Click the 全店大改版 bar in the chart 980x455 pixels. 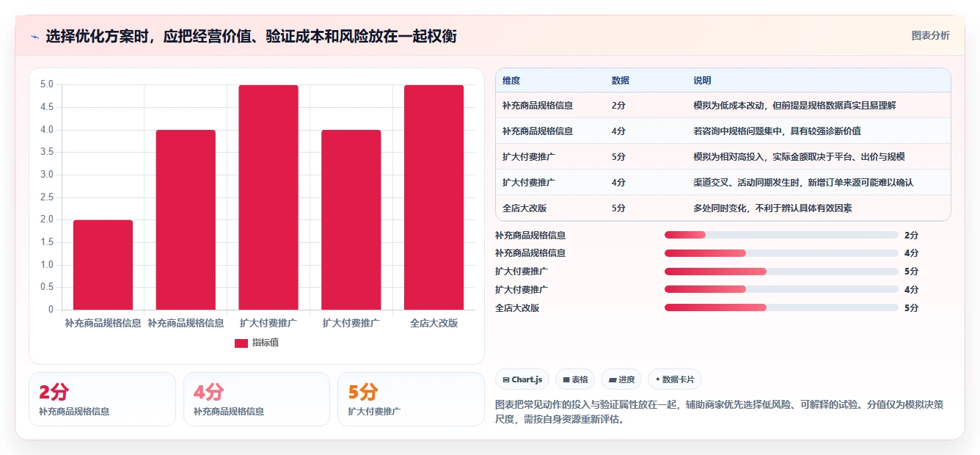pyautogui.click(x=434, y=197)
